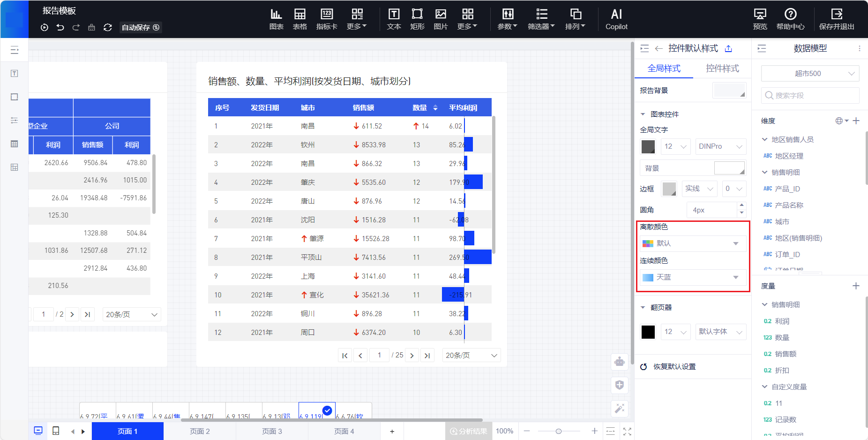Image resolution: width=868 pixels, height=440 pixels.
Task: Click the 预览 preview icon
Action: click(x=760, y=19)
